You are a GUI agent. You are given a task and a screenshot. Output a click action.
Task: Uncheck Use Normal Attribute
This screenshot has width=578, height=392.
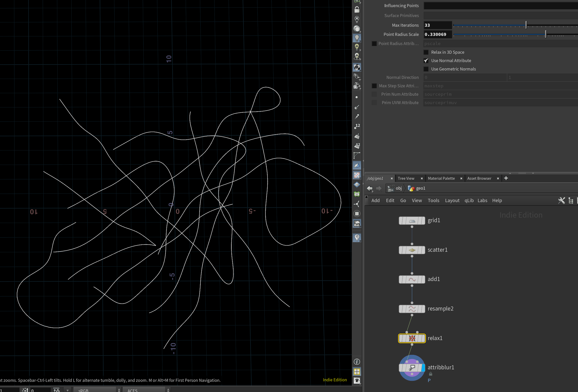(426, 61)
